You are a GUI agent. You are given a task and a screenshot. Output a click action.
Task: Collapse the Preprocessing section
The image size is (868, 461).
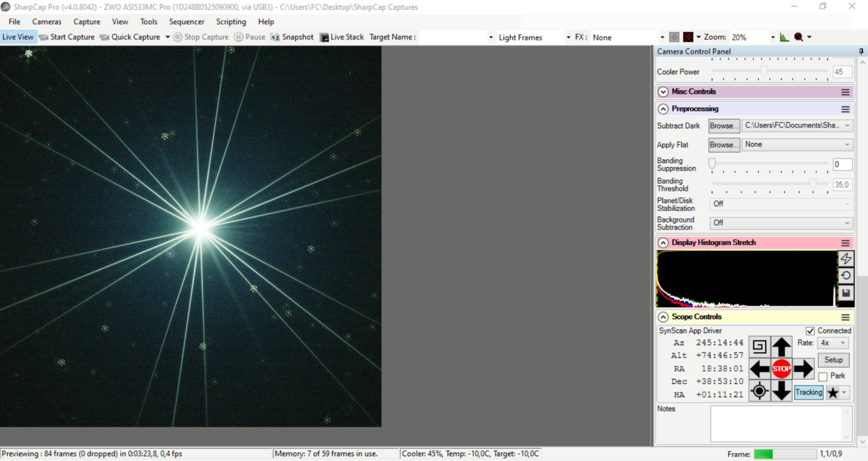(x=663, y=109)
